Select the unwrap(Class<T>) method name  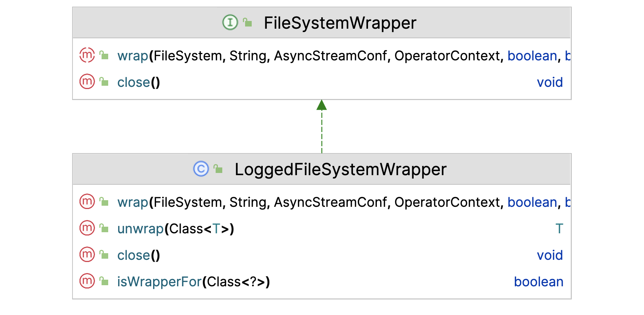click(176, 229)
